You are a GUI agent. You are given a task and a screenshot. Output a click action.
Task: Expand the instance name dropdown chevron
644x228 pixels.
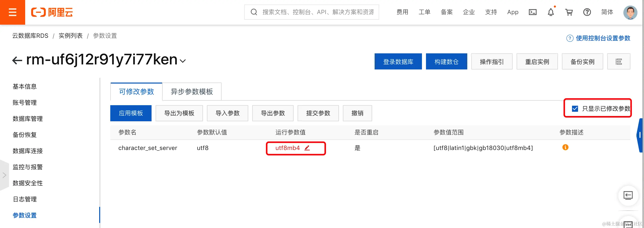(x=183, y=61)
